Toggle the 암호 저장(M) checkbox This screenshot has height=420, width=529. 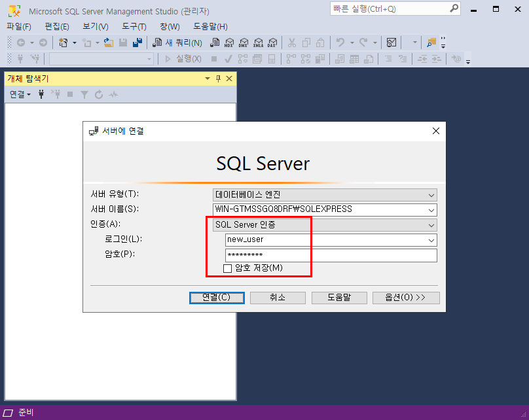(227, 268)
